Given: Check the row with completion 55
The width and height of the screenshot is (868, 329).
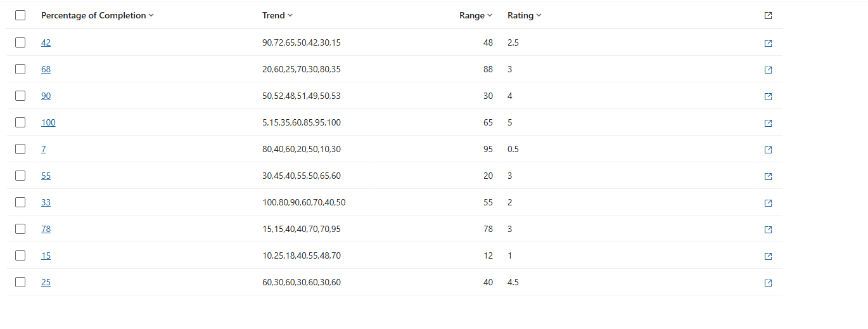Looking at the screenshot, I should 20,176.
